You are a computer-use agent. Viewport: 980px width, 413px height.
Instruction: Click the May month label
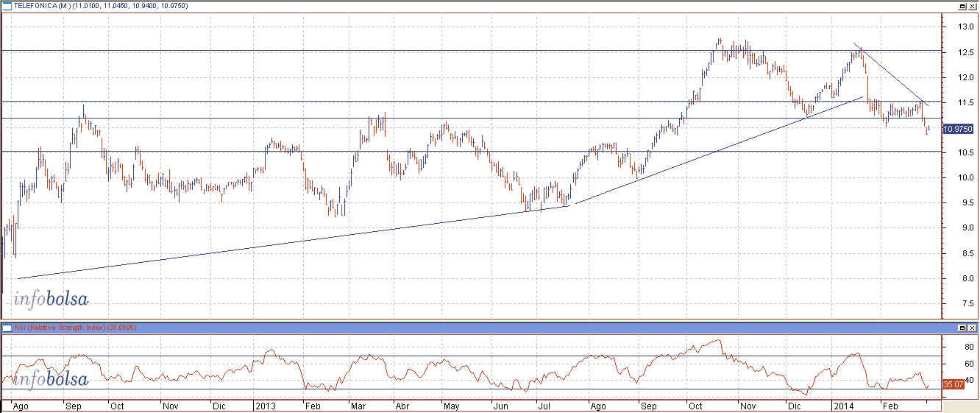(x=451, y=406)
